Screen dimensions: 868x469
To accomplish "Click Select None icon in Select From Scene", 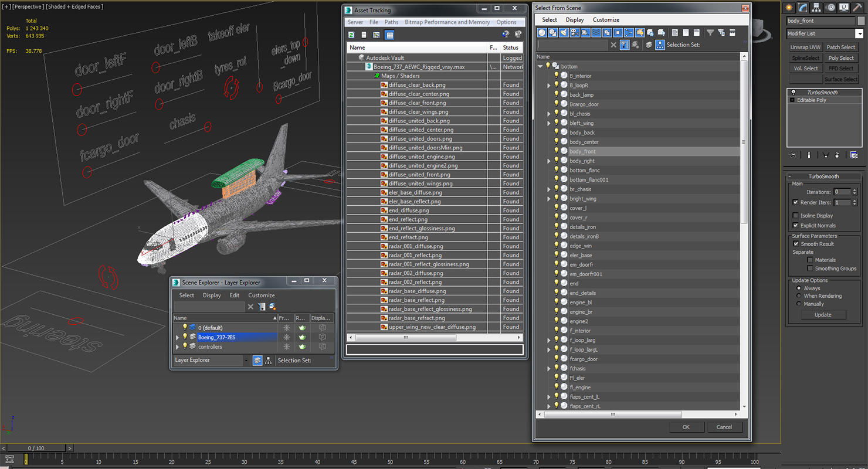I will click(x=686, y=33).
